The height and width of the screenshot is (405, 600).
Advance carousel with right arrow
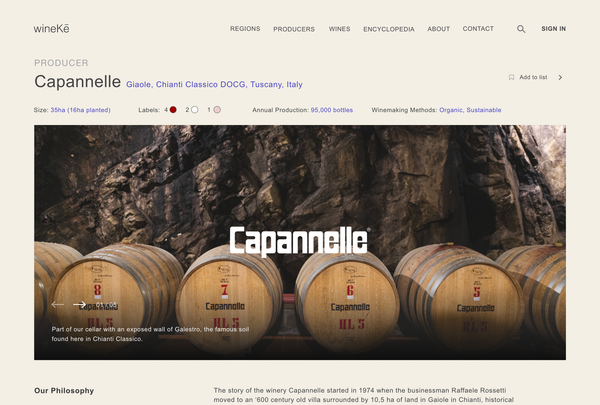pos(80,304)
